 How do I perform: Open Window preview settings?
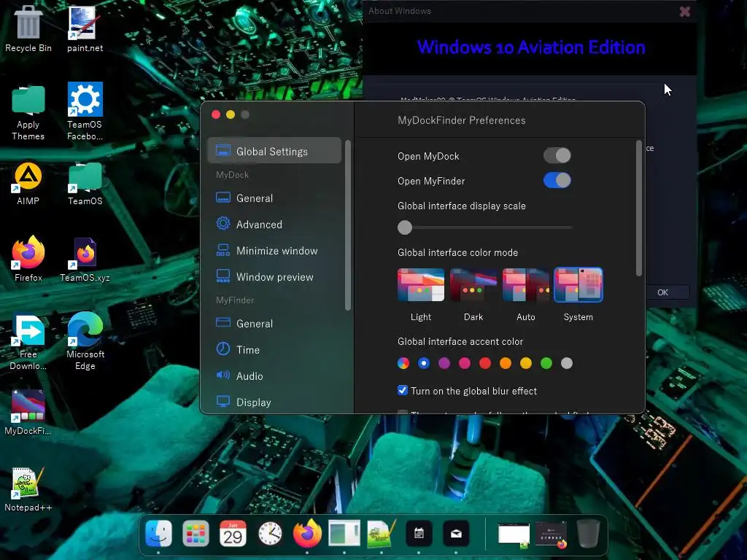click(274, 276)
